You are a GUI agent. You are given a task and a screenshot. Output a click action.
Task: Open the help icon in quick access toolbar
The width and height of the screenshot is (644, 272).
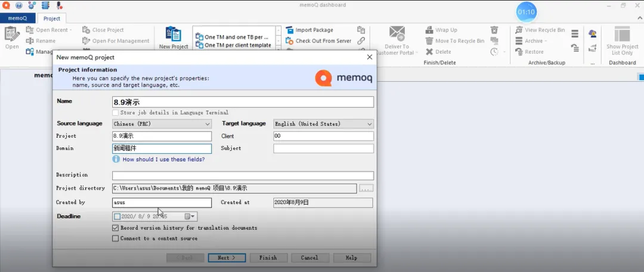tap(19, 5)
